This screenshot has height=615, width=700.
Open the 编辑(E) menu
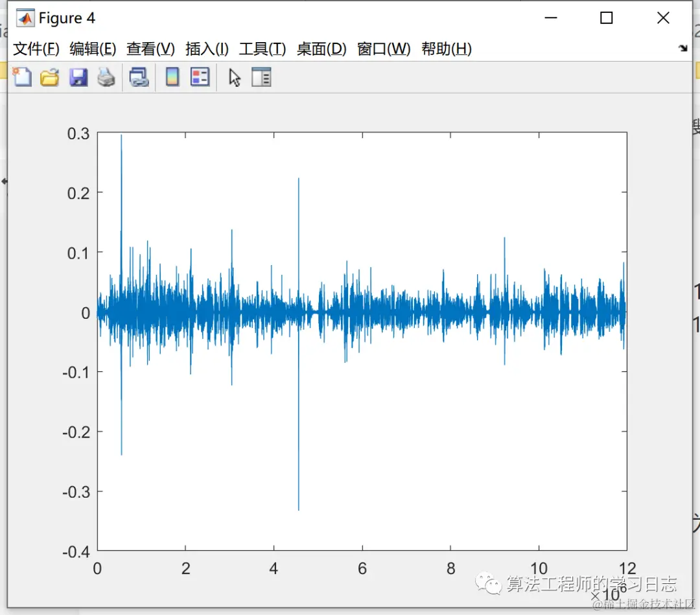coord(93,49)
